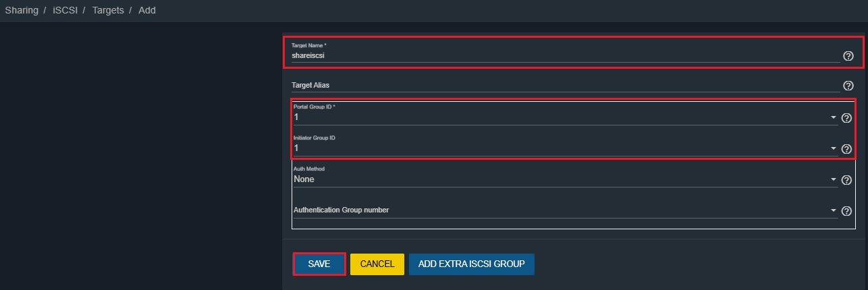Focus the Target Name input field
The height and width of the screenshot is (290, 868).
coord(564,56)
